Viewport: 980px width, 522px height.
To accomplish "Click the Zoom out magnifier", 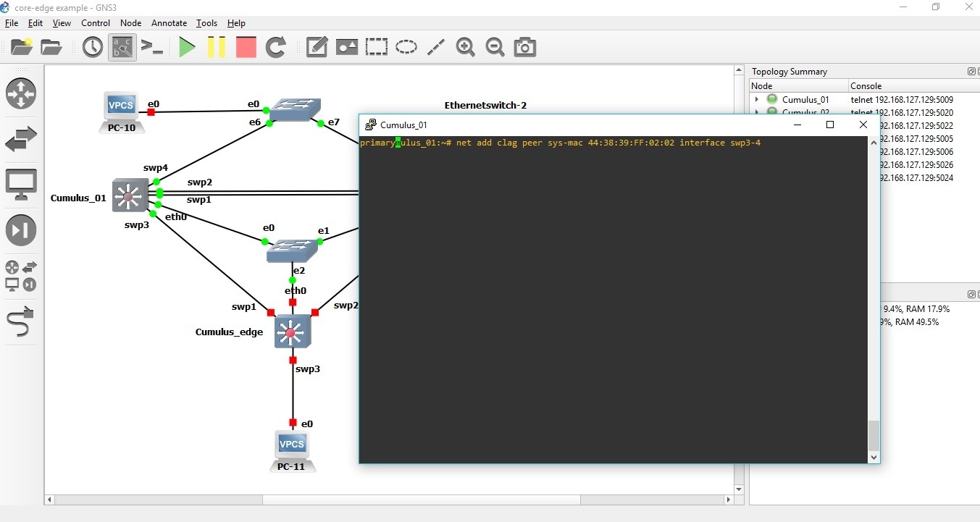I will pyautogui.click(x=495, y=48).
